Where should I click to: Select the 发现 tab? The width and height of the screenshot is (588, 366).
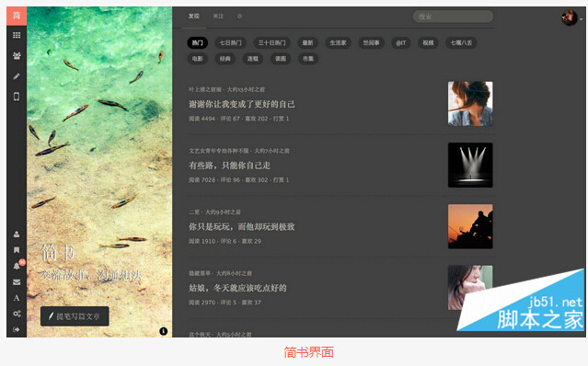(194, 17)
